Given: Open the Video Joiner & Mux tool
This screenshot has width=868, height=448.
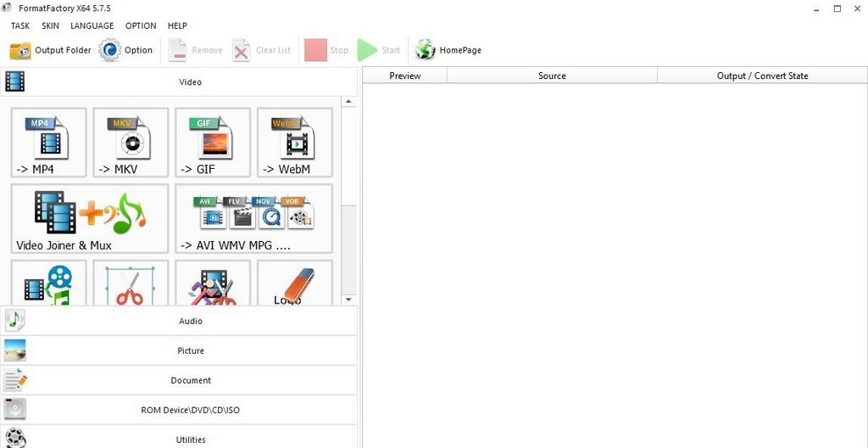Looking at the screenshot, I should point(90,218).
